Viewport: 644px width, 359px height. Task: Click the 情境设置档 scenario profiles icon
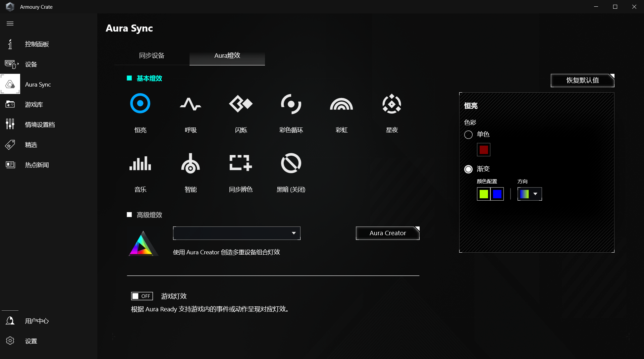[x=10, y=124]
